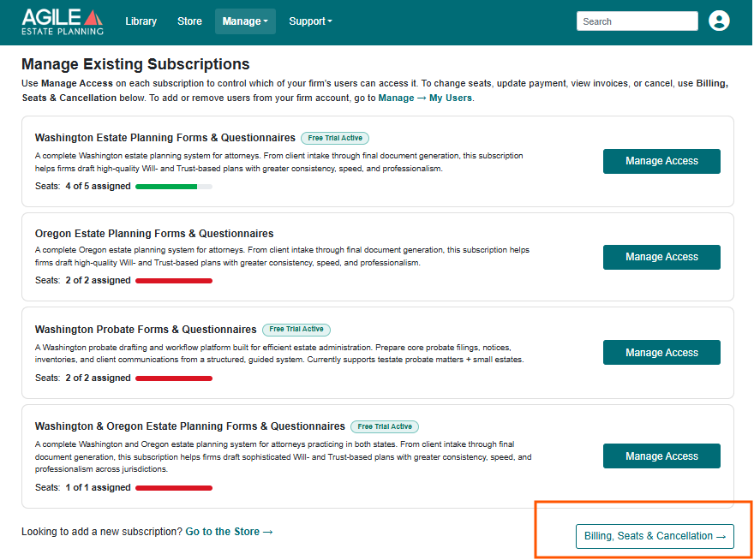Screen dimensions: 754x560
Task: Select the heading Manage Existing Subscriptions
Action: pos(135,64)
